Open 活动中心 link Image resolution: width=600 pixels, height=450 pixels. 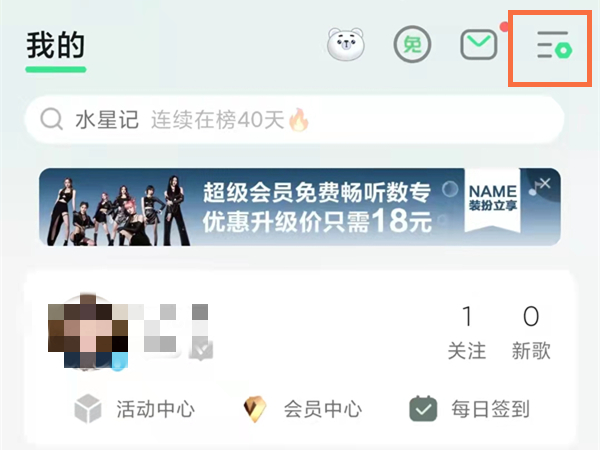click(155, 409)
